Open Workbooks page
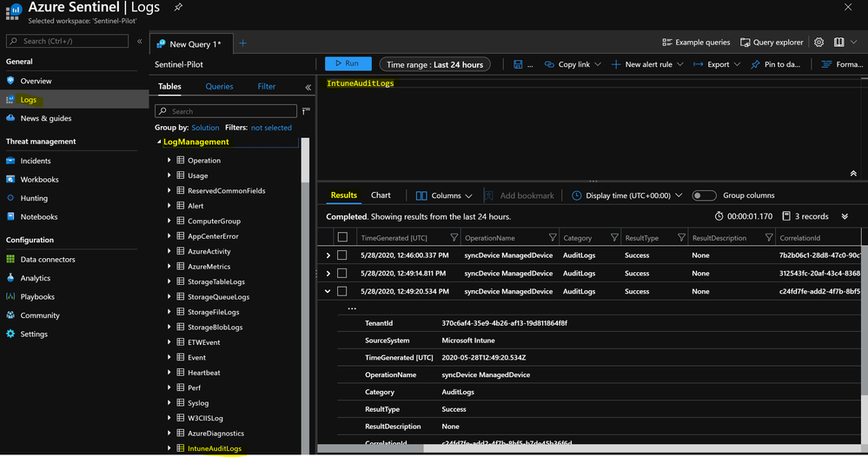This screenshot has width=868, height=457. coord(39,180)
